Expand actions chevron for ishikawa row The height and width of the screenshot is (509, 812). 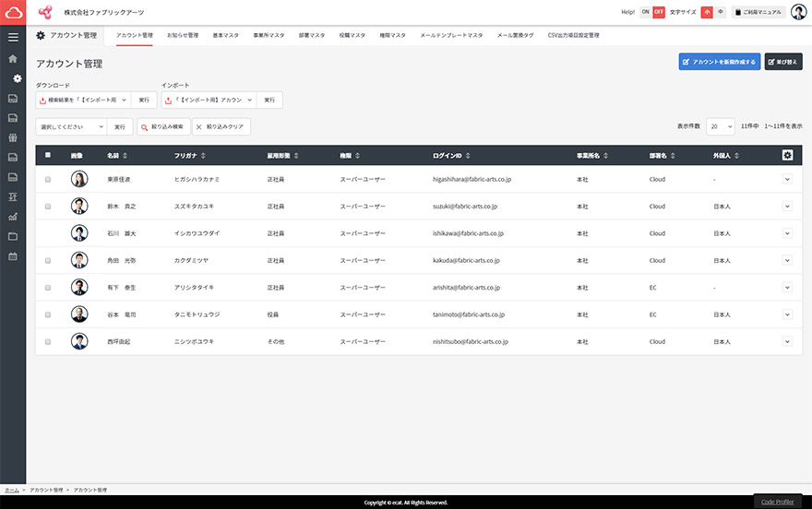787,233
